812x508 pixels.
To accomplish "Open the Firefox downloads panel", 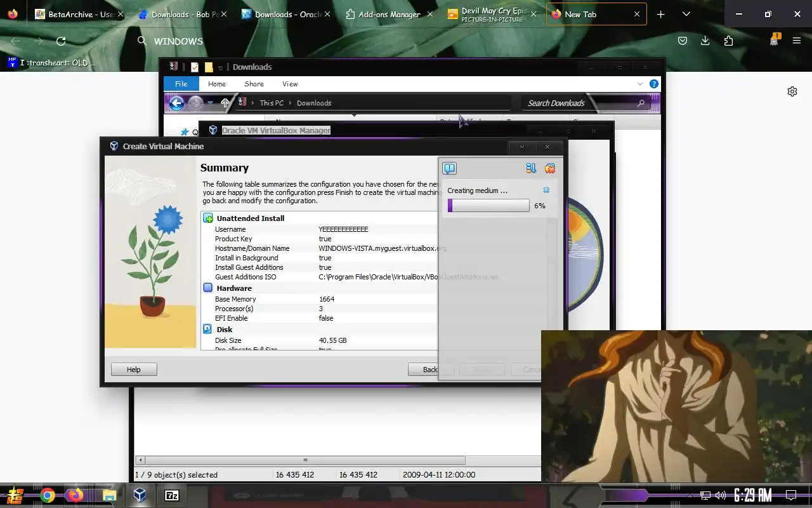I will pos(705,41).
